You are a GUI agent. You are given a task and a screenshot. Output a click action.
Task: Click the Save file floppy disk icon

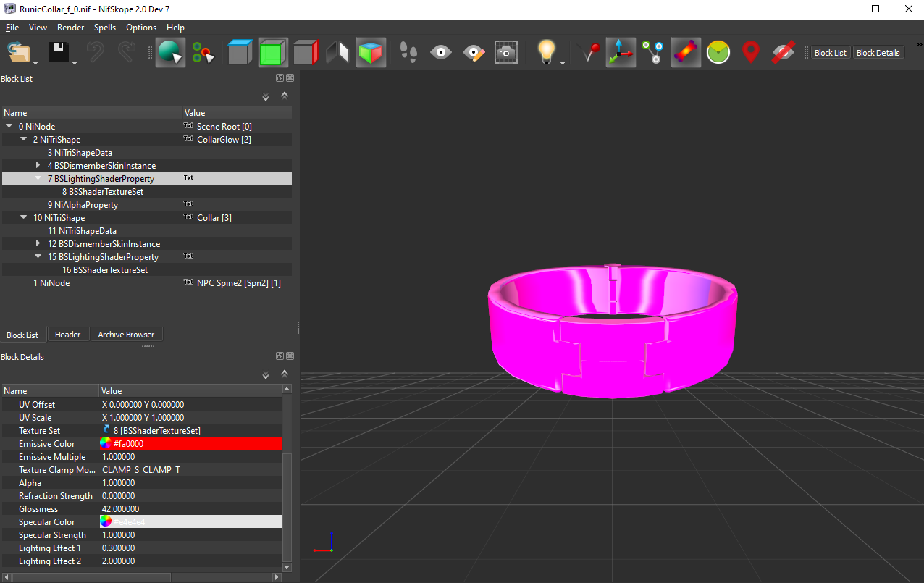[x=58, y=53]
